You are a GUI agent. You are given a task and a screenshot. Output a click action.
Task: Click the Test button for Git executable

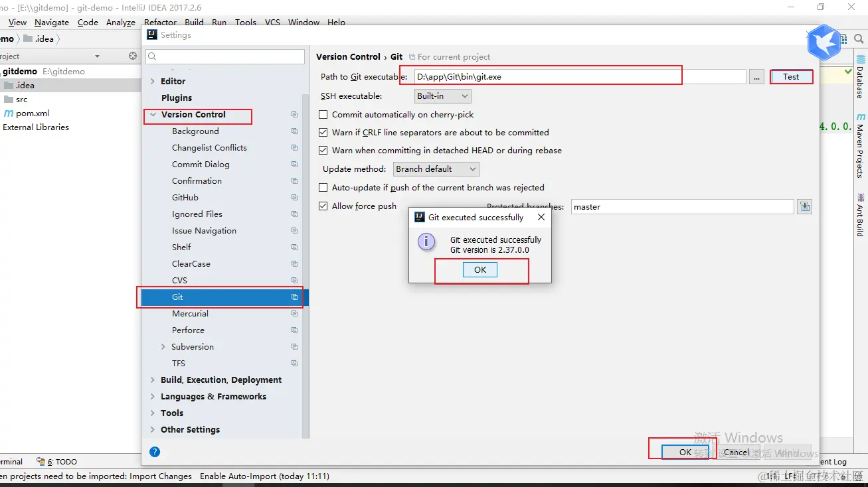(x=791, y=77)
